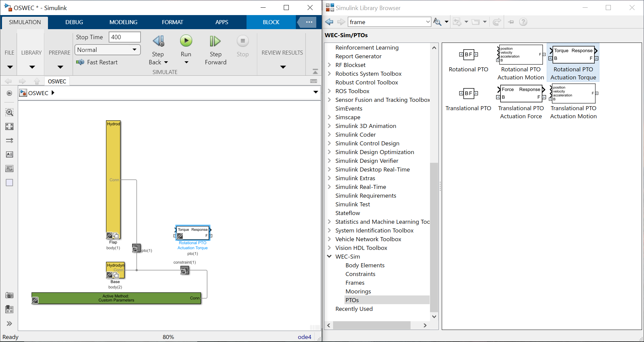Open the SIMULATION ribbon tab
This screenshot has width=644, height=342.
point(25,22)
